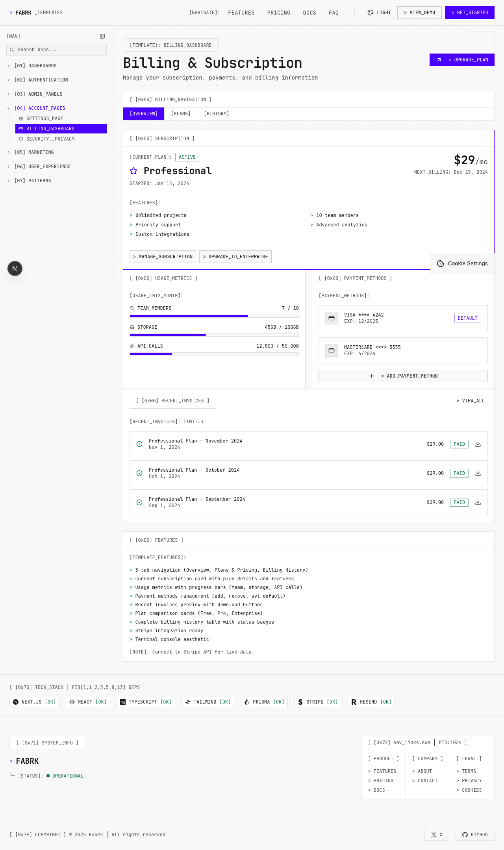Collapse the sidebar using the panel icon
The image size is (504, 850).
pyautogui.click(x=102, y=36)
